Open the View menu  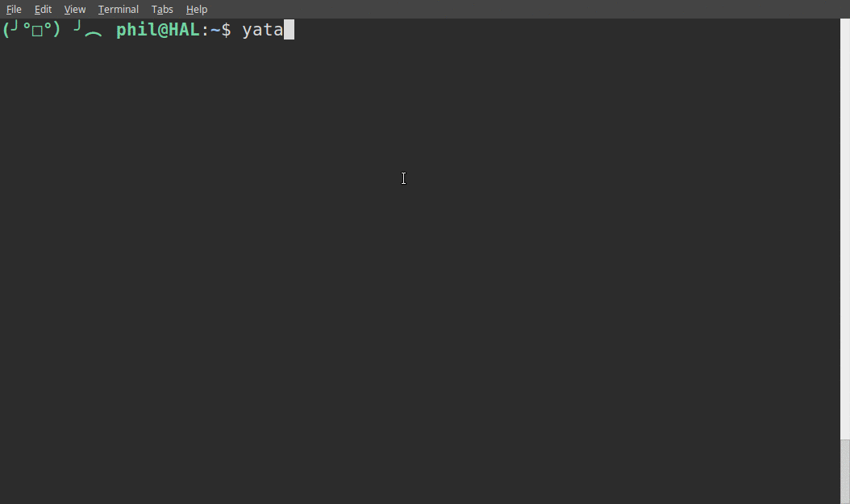(75, 9)
